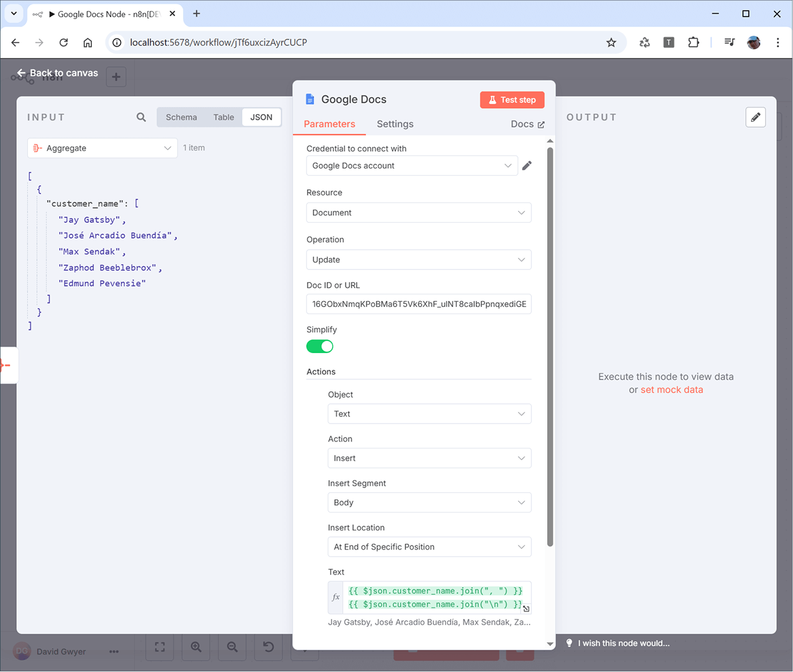Viewport: 793px width, 672px height.
Task: Go back to canvas
Action: [x=57, y=73]
